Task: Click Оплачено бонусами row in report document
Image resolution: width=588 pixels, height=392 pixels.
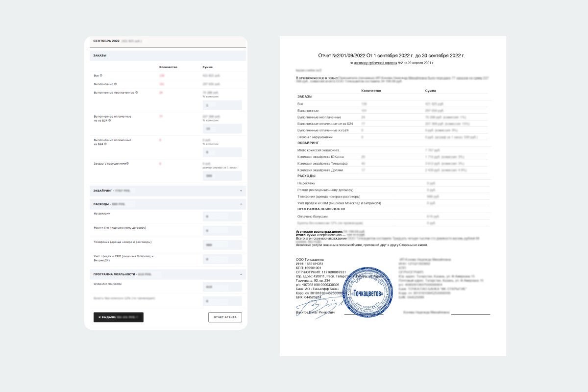Action: click(x=393, y=216)
